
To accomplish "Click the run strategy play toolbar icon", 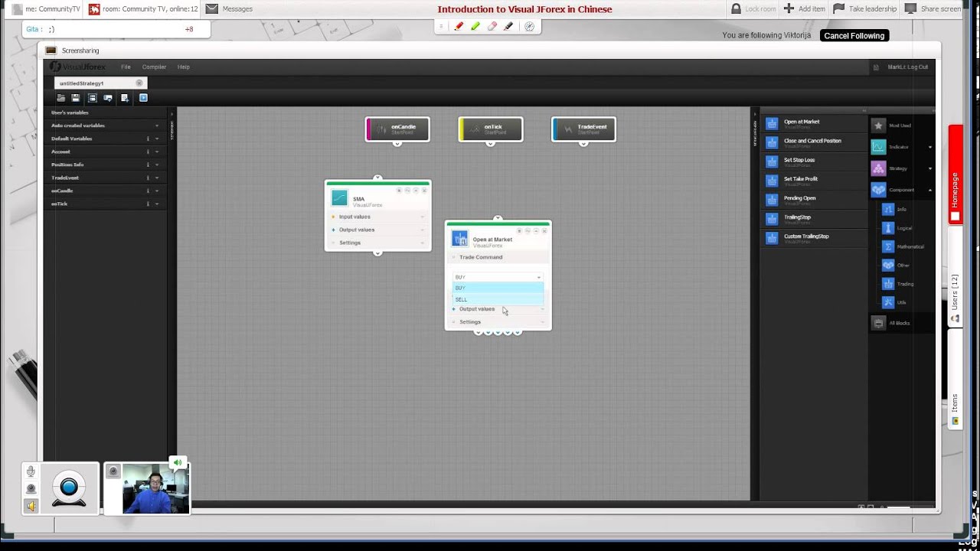I will (143, 98).
